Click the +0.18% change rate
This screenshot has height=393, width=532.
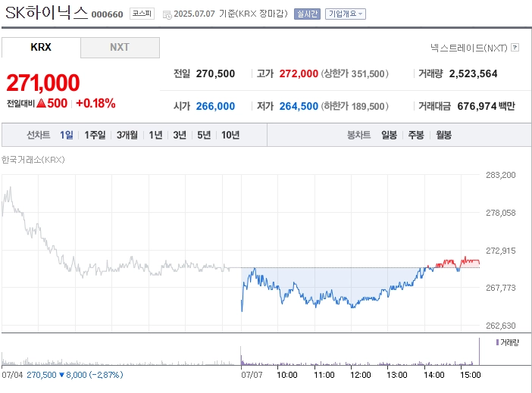[95, 104]
